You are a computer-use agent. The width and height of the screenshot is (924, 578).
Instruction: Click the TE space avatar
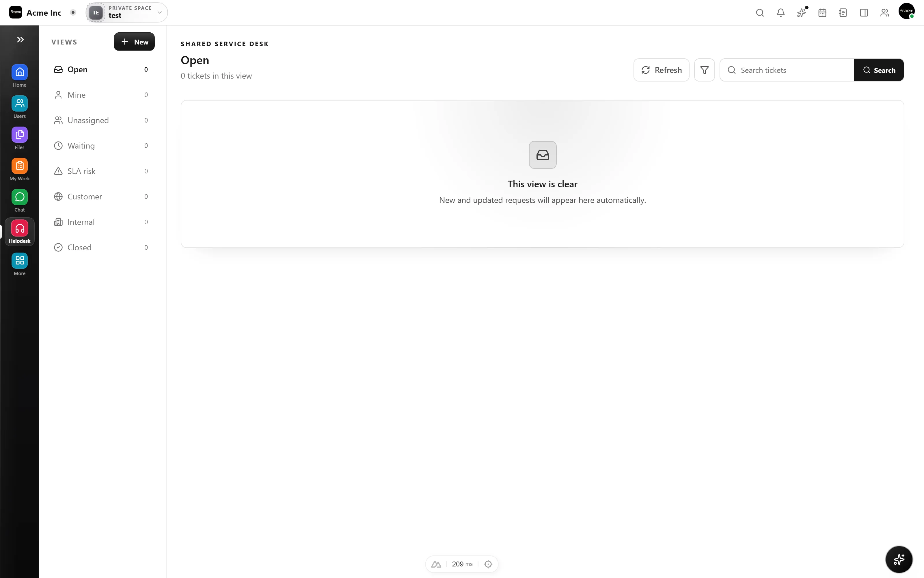pyautogui.click(x=96, y=12)
